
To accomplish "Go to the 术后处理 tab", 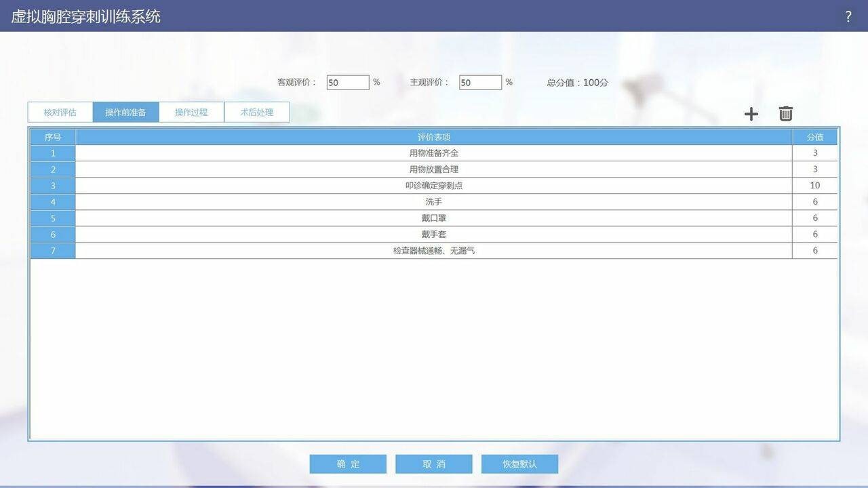I will pos(257,113).
